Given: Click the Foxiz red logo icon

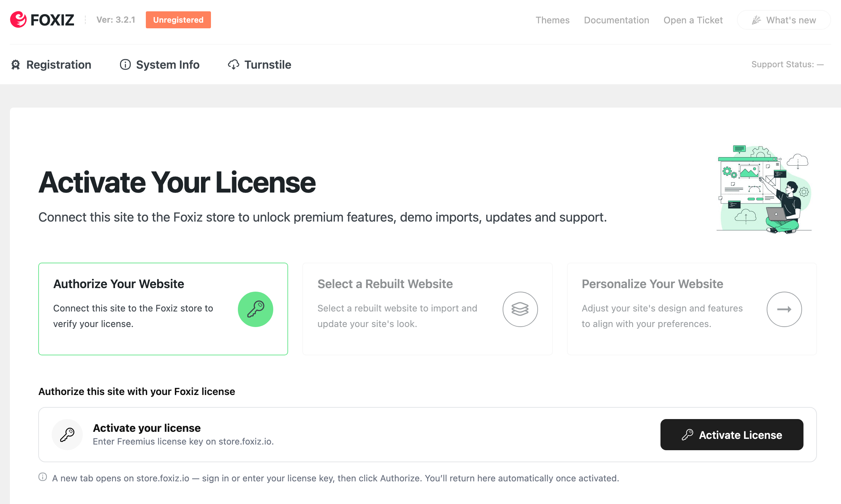Looking at the screenshot, I should click(18, 19).
